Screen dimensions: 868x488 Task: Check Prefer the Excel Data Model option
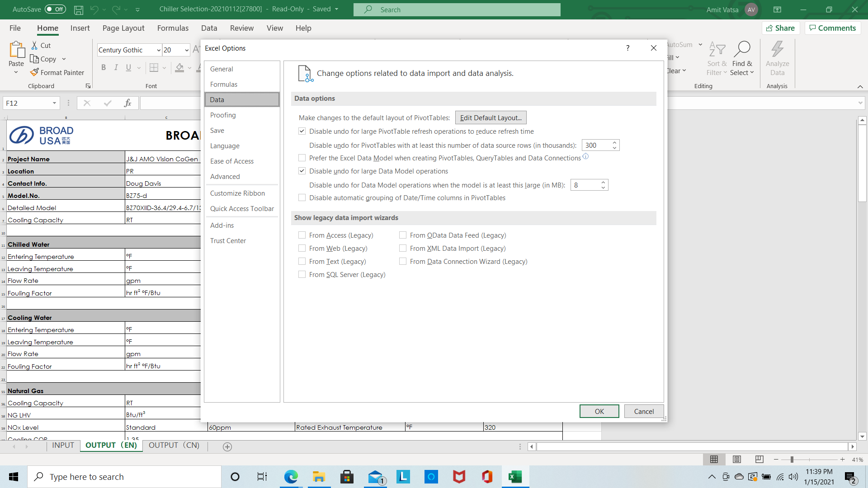(302, 158)
